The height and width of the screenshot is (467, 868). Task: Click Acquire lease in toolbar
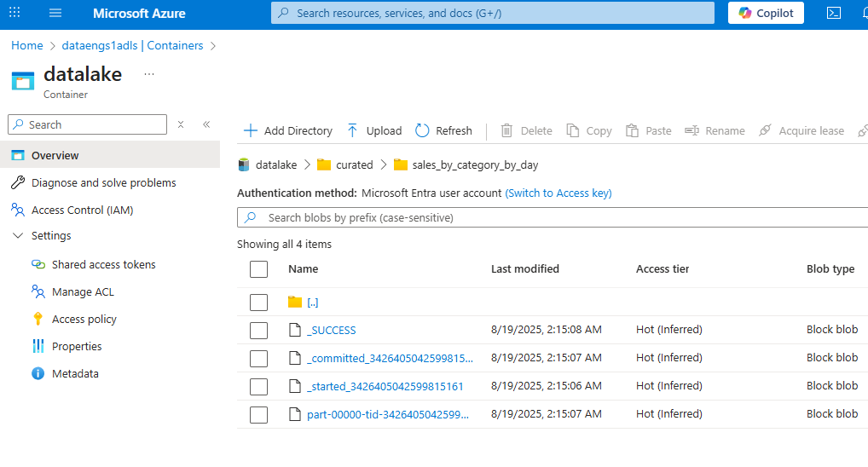click(x=801, y=130)
